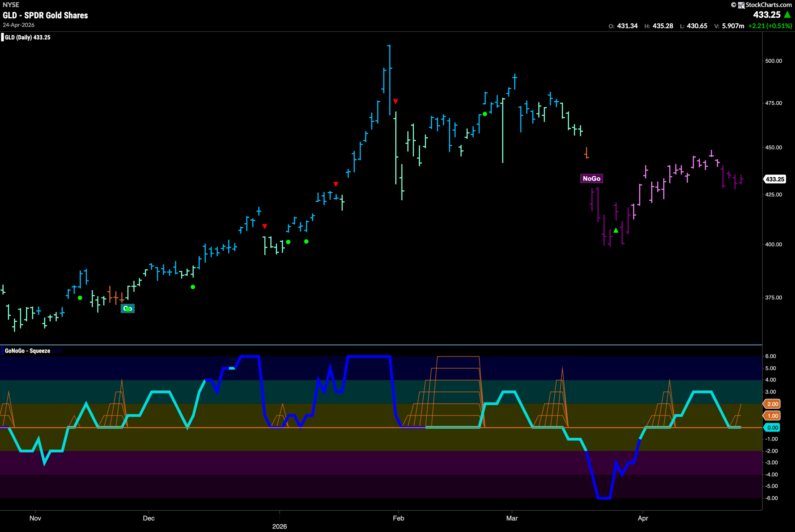Screen dimensions: 795x532
Task: Click the +2.21 (+0.51%) change value
Action: (770, 26)
